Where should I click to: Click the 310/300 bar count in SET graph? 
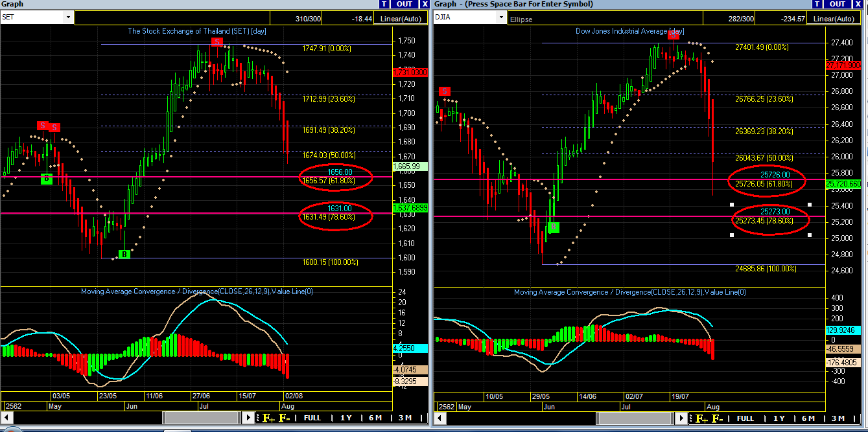(307, 19)
